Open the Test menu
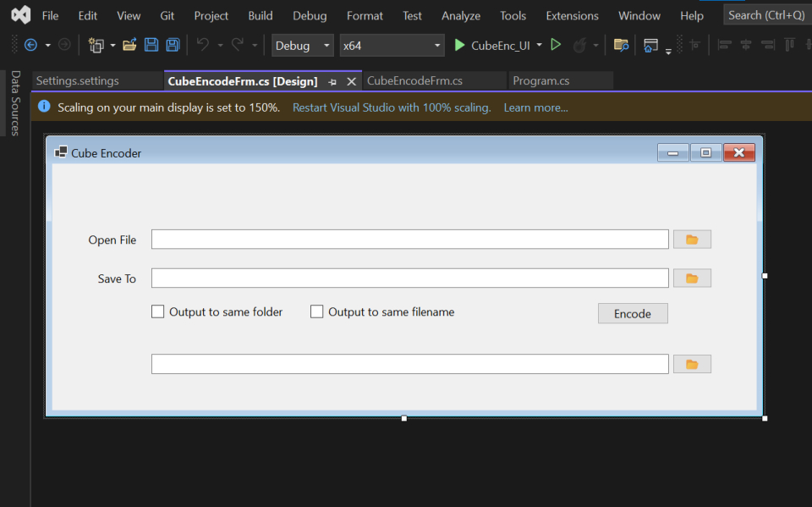This screenshot has height=507, width=812. (x=412, y=16)
